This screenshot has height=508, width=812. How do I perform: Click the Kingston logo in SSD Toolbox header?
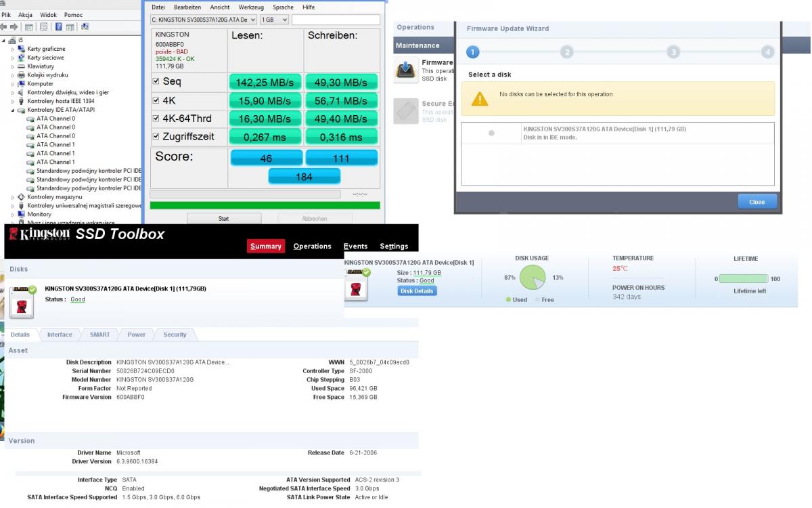point(39,235)
